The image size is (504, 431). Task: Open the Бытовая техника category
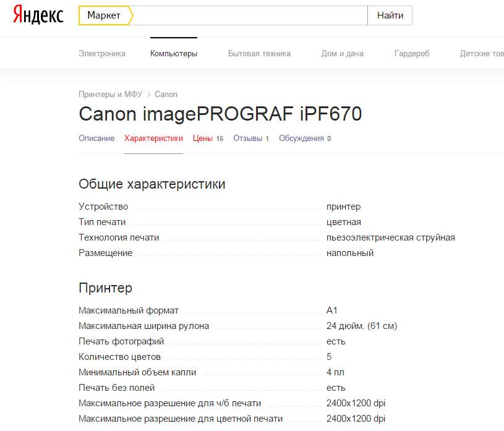point(259,53)
